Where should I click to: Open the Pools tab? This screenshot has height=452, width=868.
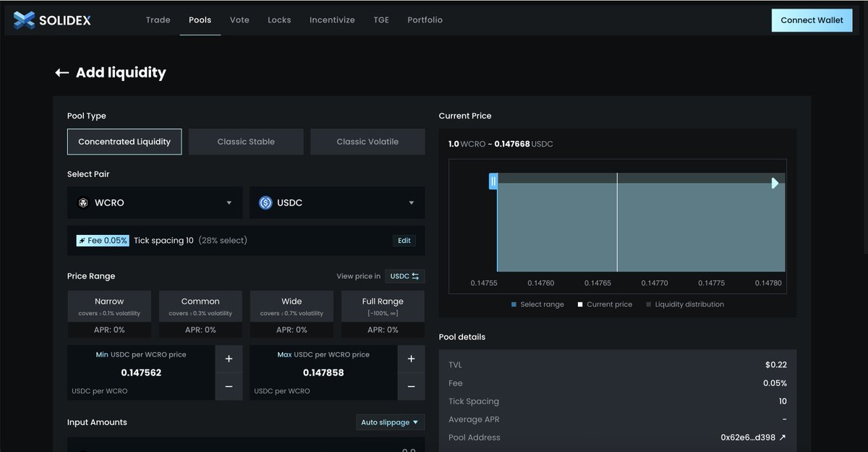point(200,20)
